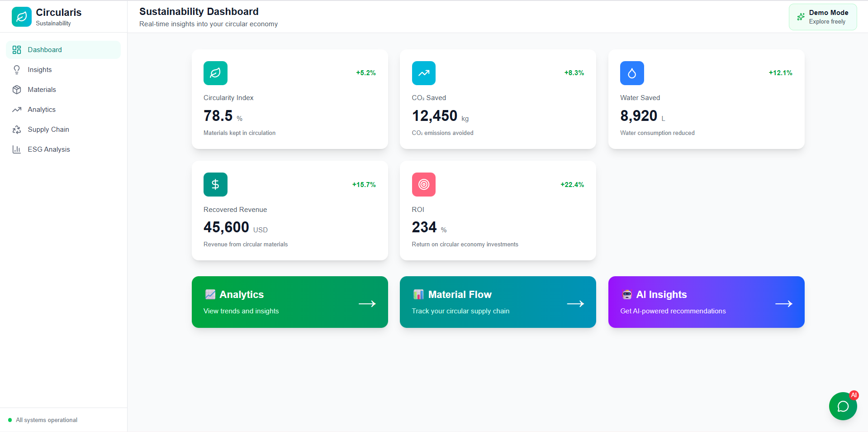Click the Dashboard grid icon in sidebar
This screenshot has height=432, width=868.
[x=17, y=50]
